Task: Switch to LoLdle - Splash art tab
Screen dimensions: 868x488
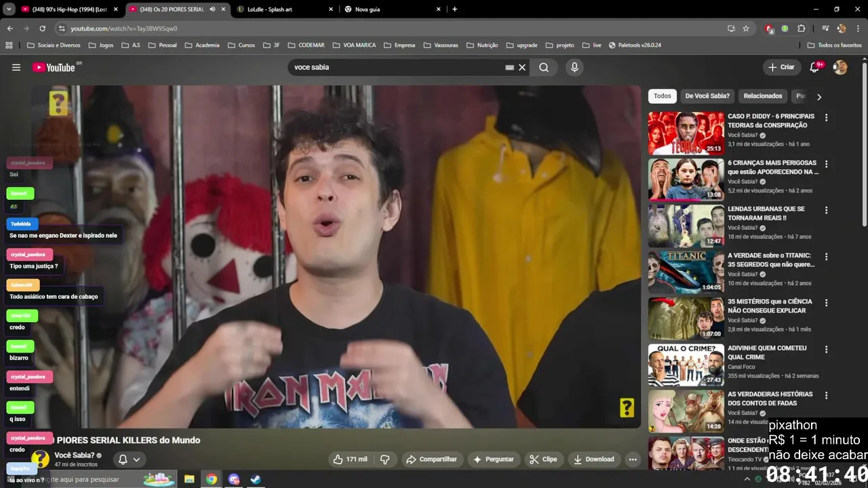Action: [285, 9]
